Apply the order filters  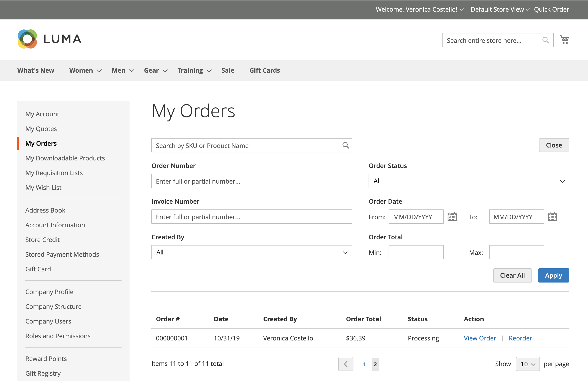tap(554, 275)
